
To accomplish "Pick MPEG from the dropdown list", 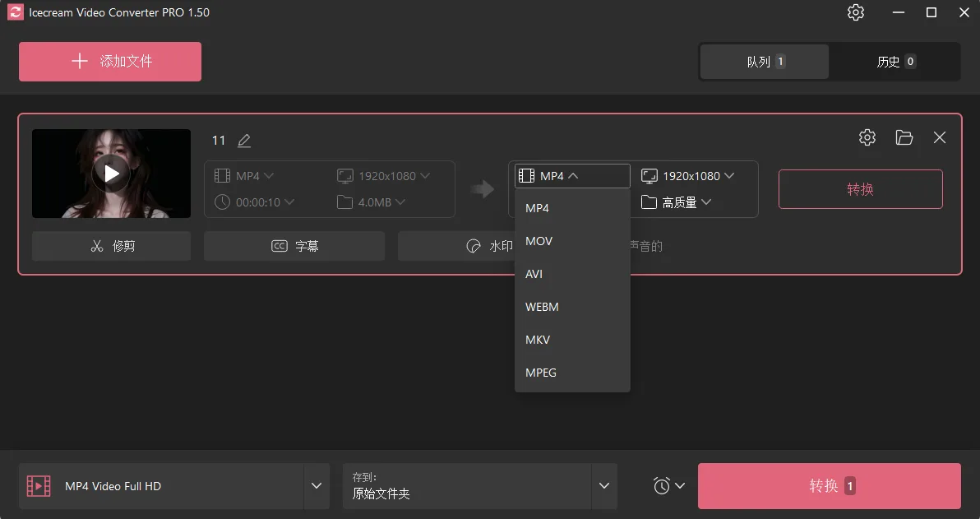I will pos(572,373).
